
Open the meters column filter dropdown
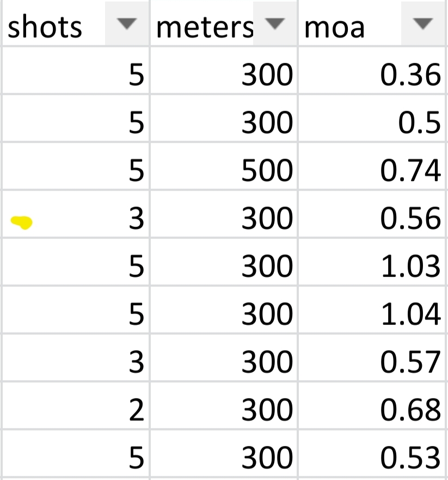[x=275, y=23]
